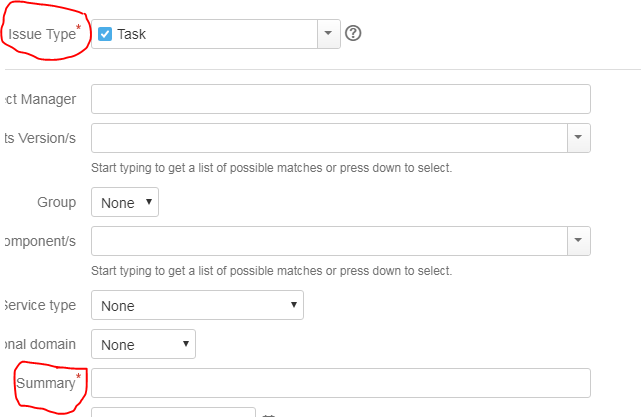Click the Service type label
The width and height of the screenshot is (641, 417).
40,305
